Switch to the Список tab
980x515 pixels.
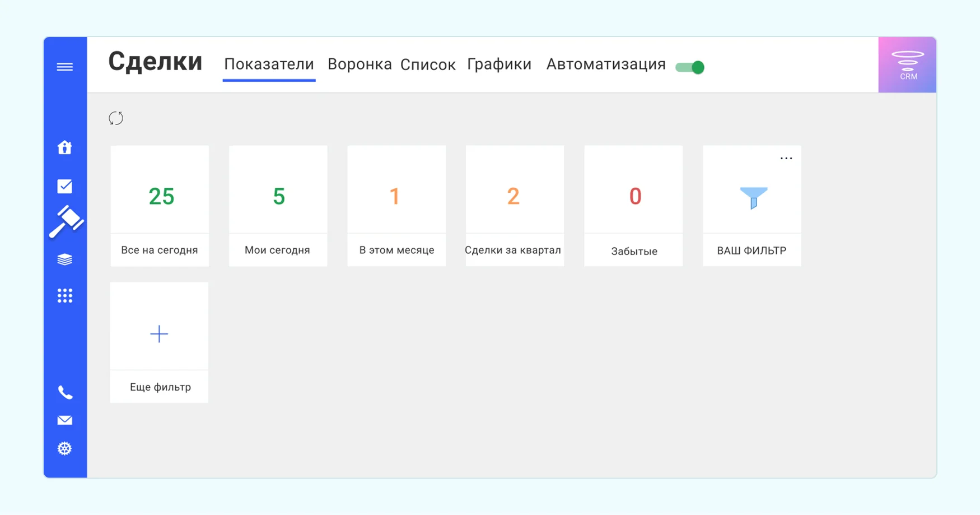[428, 65]
